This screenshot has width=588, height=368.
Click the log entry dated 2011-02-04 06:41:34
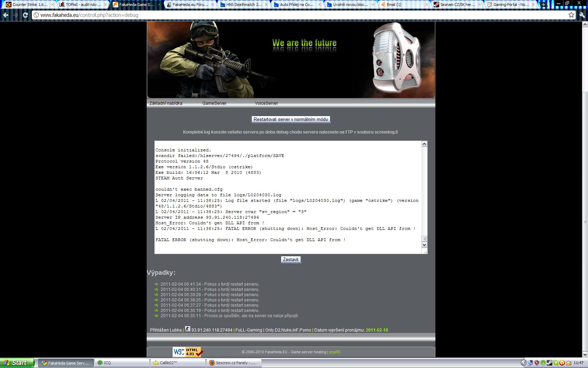210,284
